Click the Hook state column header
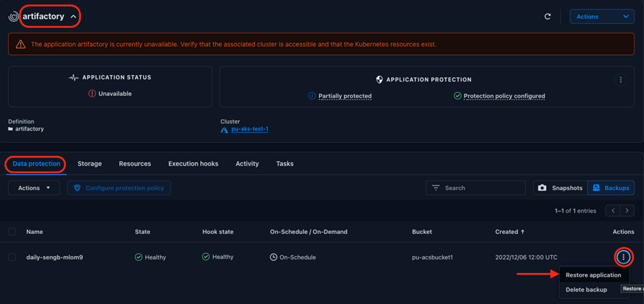 218,231
